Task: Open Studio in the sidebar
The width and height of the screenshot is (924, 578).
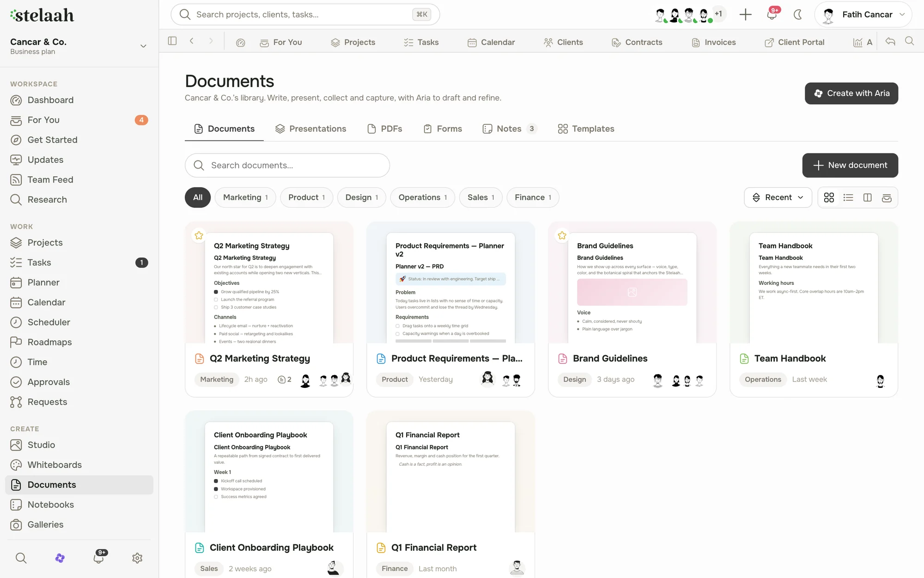Action: click(x=79, y=445)
